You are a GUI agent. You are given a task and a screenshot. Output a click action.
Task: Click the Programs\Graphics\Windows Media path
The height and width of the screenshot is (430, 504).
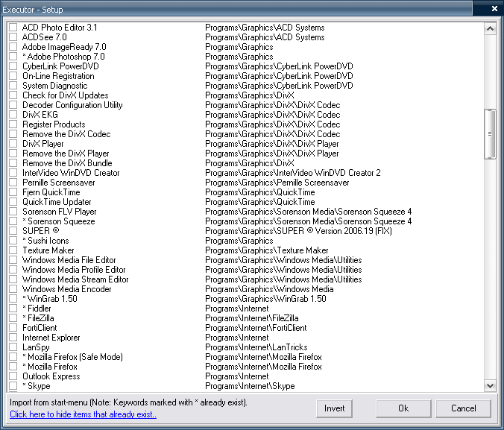click(x=269, y=289)
